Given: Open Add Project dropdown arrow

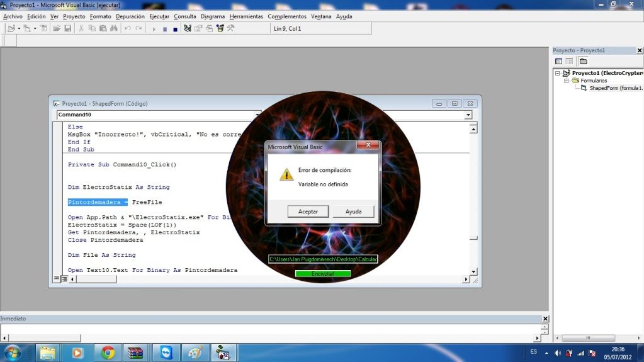Looking at the screenshot, I should pyautogui.click(x=19, y=28).
